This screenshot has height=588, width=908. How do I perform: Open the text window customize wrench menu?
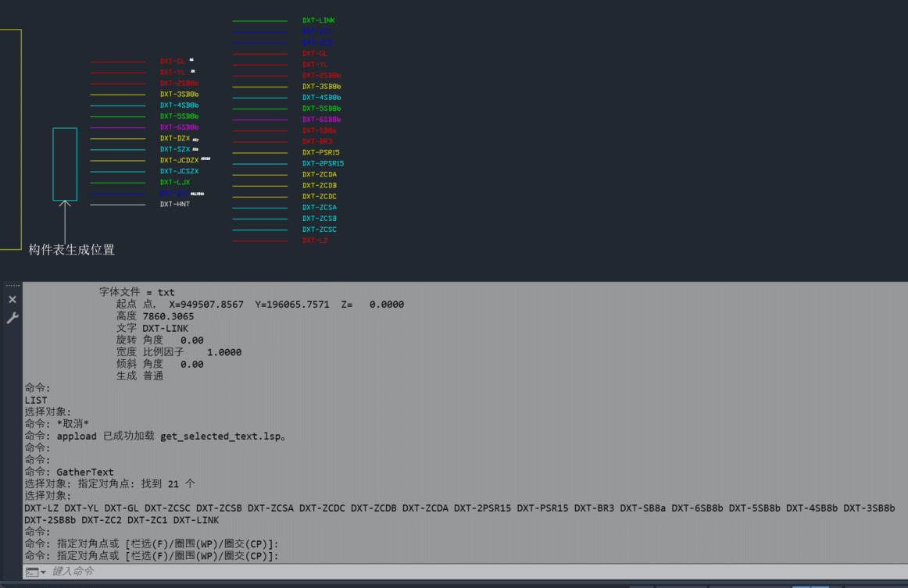[x=13, y=317]
